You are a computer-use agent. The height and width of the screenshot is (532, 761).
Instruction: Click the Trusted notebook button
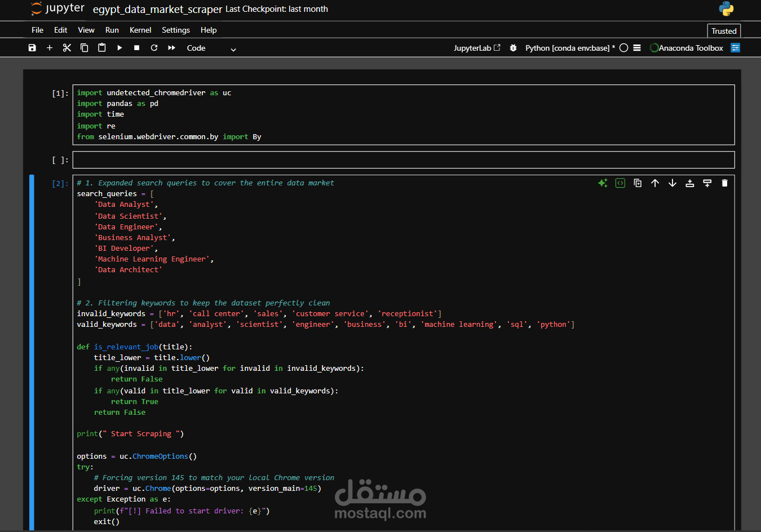point(724,31)
